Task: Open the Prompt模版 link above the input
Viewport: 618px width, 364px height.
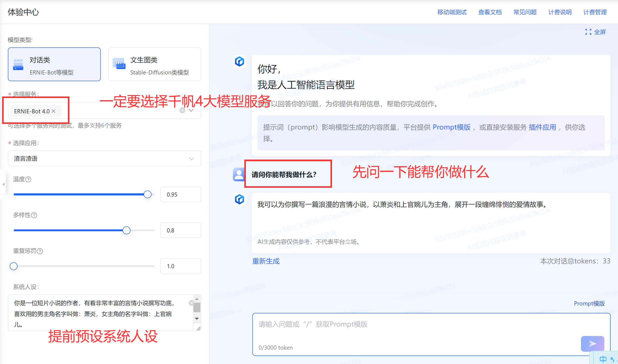Action: pyautogui.click(x=589, y=303)
